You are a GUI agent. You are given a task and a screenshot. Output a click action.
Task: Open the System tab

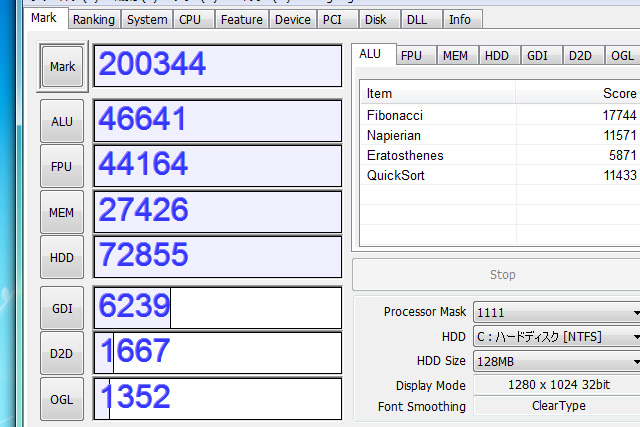[147, 19]
